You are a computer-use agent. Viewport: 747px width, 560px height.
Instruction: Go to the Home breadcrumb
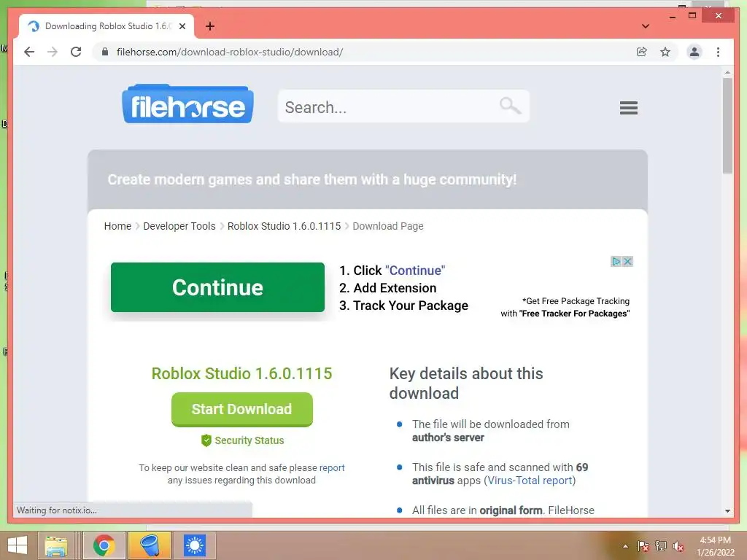click(x=117, y=226)
